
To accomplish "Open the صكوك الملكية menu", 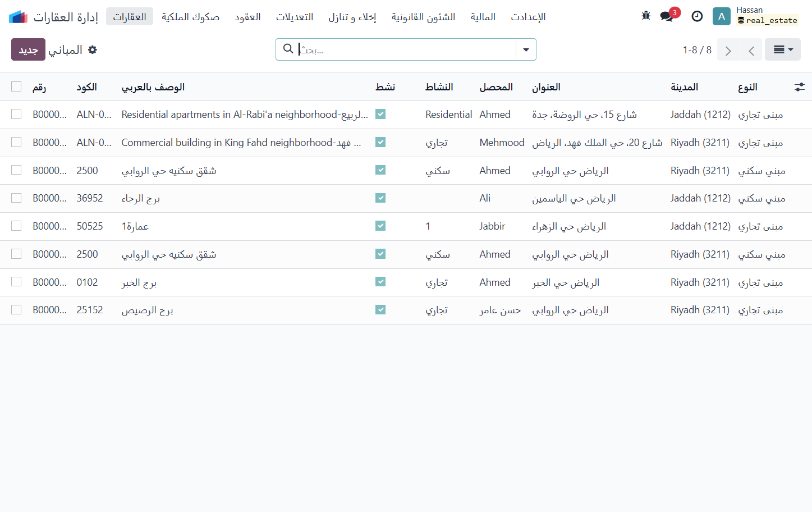I will pos(190,17).
